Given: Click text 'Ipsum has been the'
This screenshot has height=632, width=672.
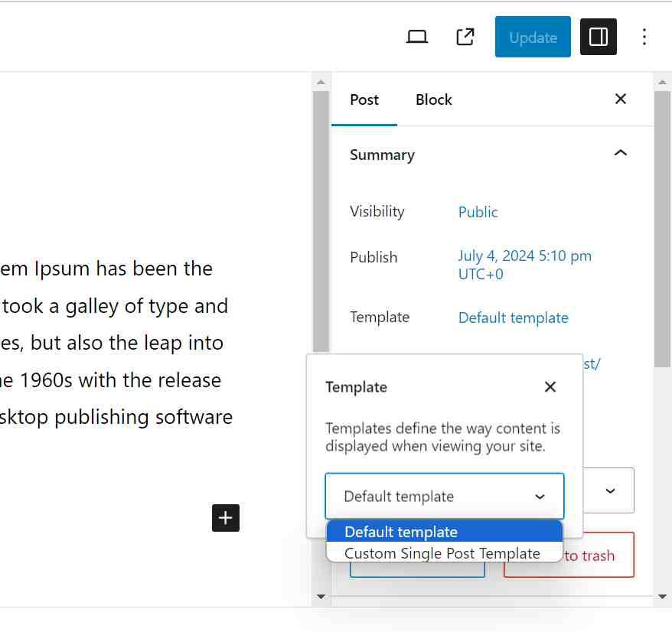Looking at the screenshot, I should (x=123, y=269).
